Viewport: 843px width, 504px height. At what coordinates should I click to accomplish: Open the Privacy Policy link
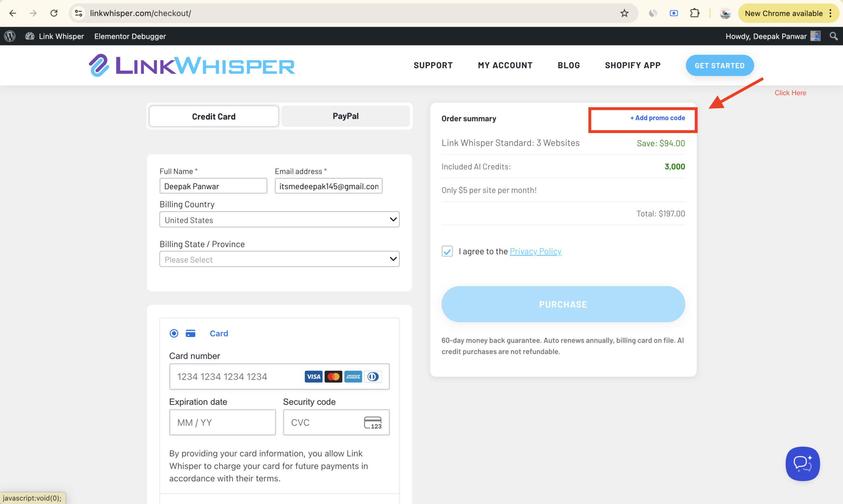(x=535, y=251)
